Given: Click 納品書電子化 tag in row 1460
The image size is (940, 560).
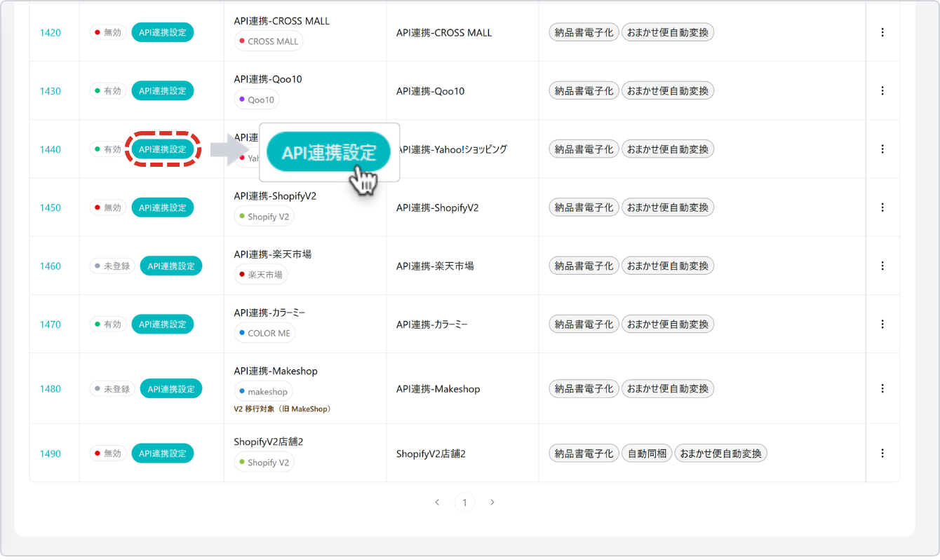Looking at the screenshot, I should (584, 266).
